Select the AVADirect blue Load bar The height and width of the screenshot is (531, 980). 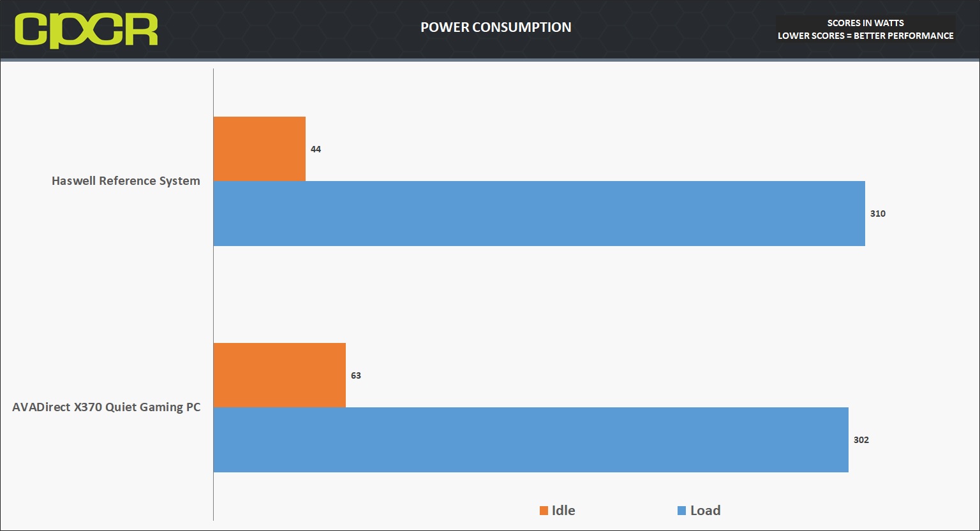[531, 440]
